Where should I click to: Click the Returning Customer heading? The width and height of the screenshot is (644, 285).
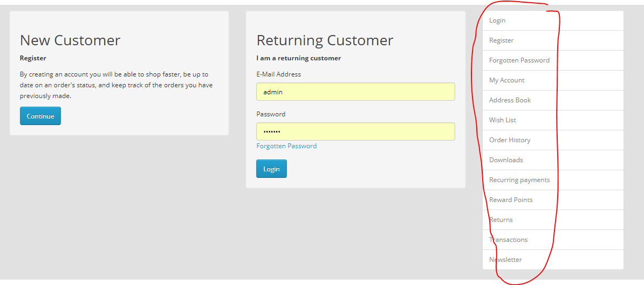coord(325,40)
